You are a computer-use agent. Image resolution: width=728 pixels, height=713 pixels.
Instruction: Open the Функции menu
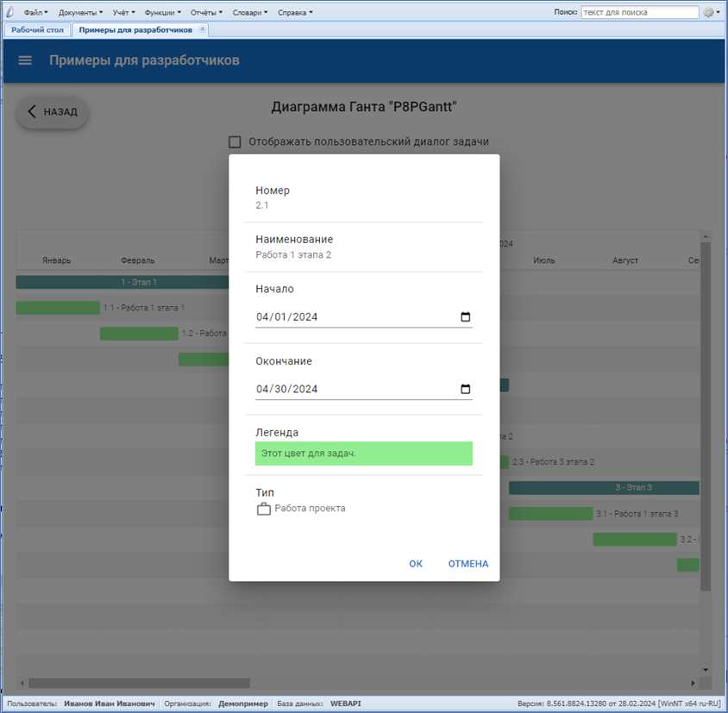pyautogui.click(x=162, y=13)
